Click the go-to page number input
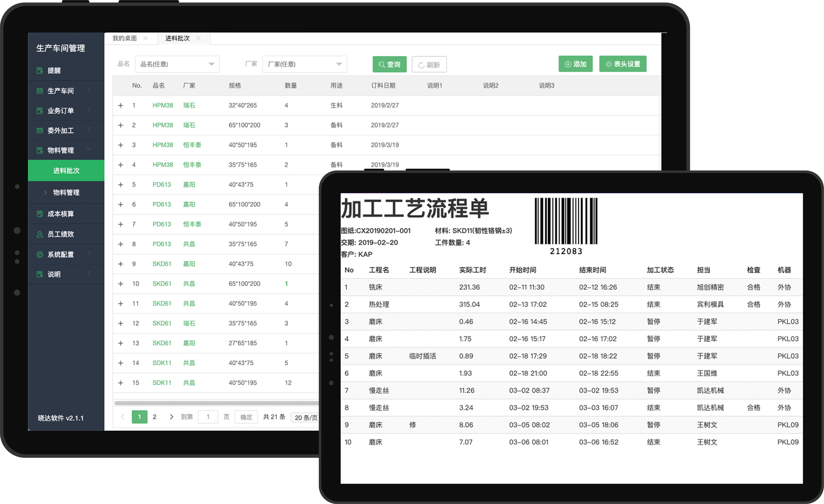Viewport: 824px width, 504px height. [208, 417]
